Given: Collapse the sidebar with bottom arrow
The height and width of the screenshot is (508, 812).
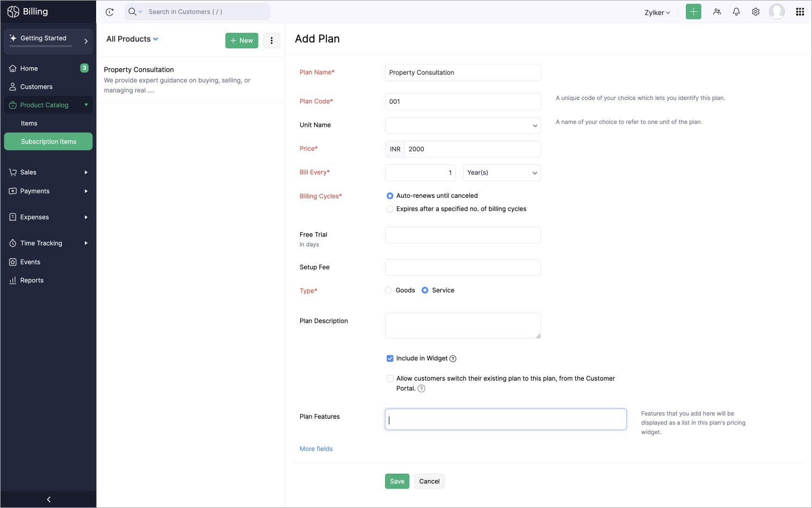Looking at the screenshot, I should click(x=48, y=499).
